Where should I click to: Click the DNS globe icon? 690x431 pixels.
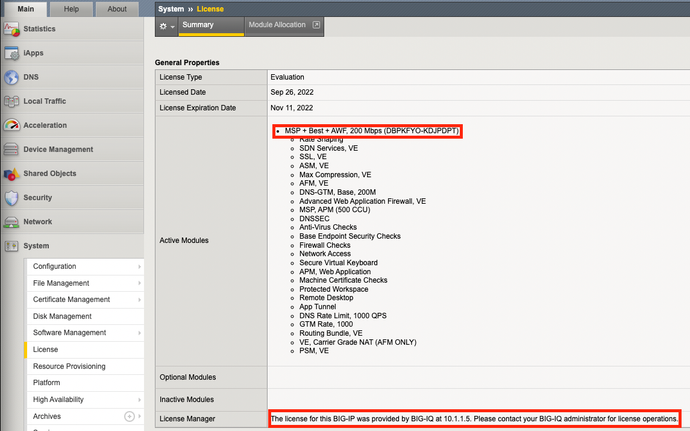pos(12,77)
